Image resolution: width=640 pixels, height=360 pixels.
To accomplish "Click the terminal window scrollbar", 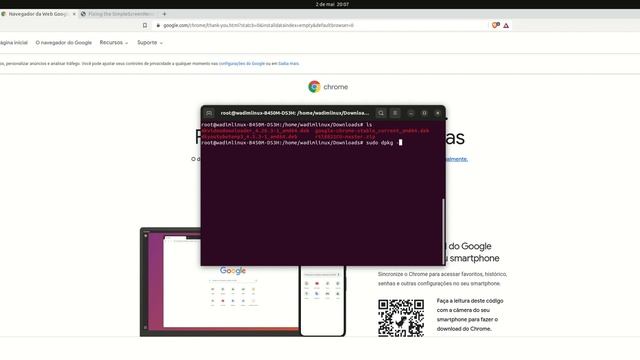I will pyautogui.click(x=443, y=231).
